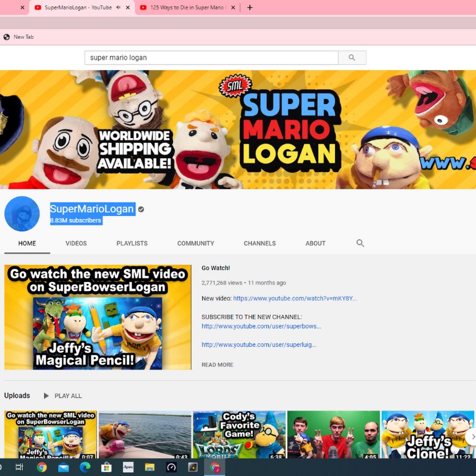Image resolution: width=476 pixels, height=476 pixels.
Task: Open the dark square app with the star on the taskbar
Action: click(193, 467)
